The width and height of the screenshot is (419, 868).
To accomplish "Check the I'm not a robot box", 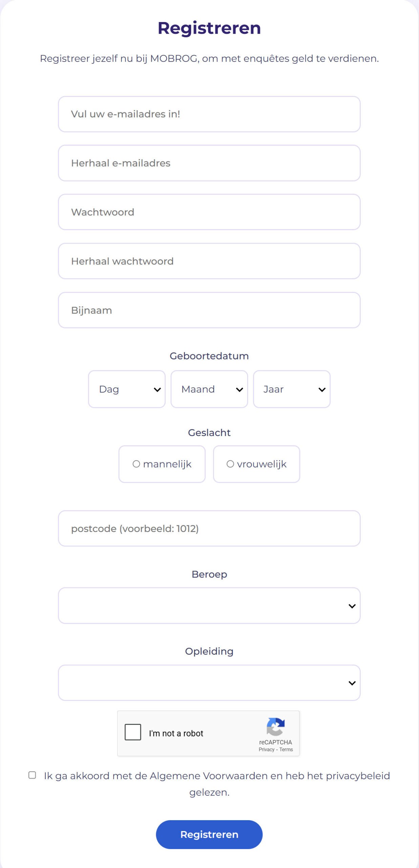I will [x=133, y=732].
